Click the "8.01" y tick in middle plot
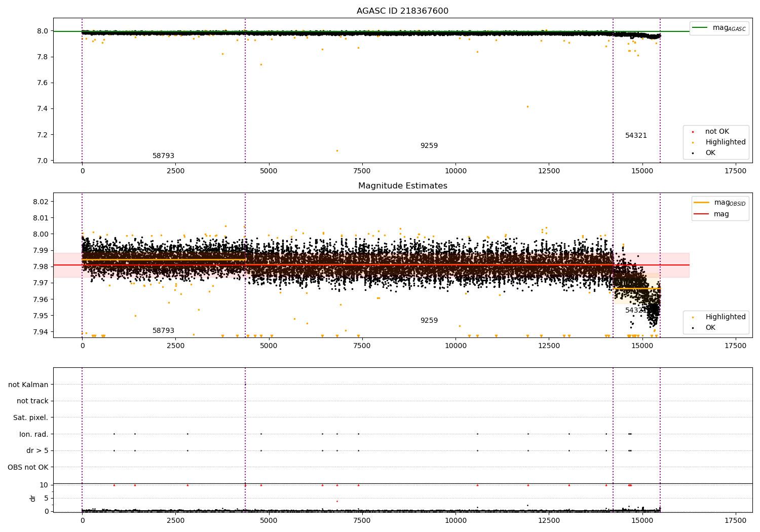Image resolution: width=760 pixels, height=532 pixels. coord(41,218)
